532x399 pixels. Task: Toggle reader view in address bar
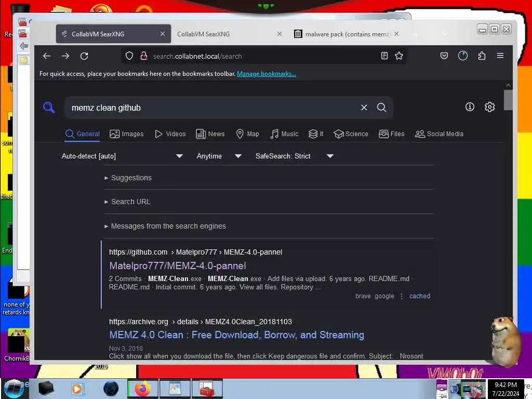pyautogui.click(x=384, y=56)
